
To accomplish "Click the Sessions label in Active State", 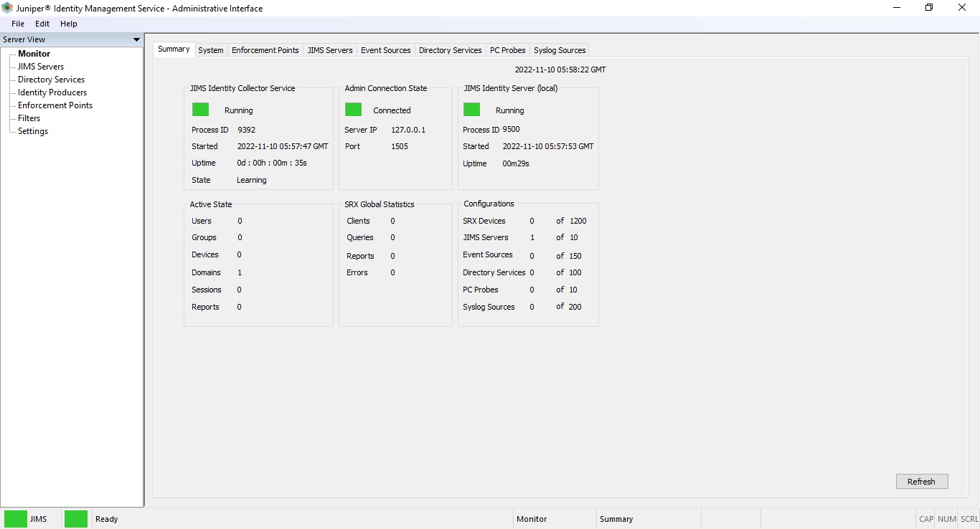I will 207,290.
